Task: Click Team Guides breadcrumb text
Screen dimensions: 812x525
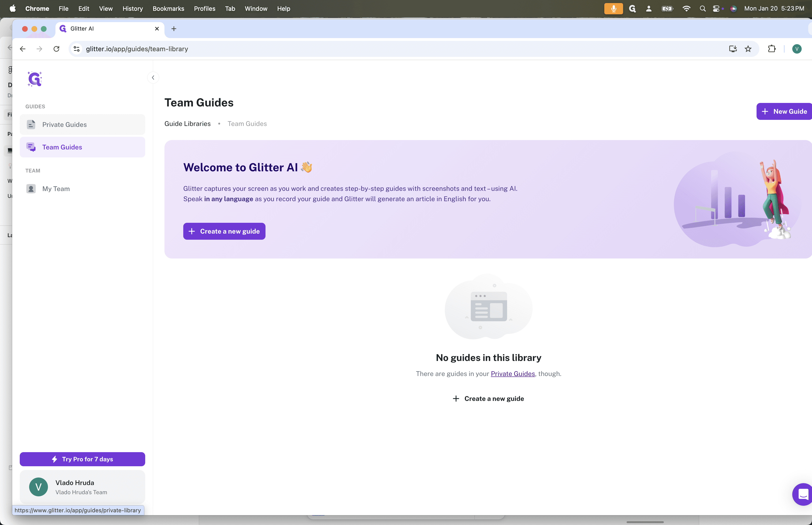Action: pyautogui.click(x=247, y=124)
